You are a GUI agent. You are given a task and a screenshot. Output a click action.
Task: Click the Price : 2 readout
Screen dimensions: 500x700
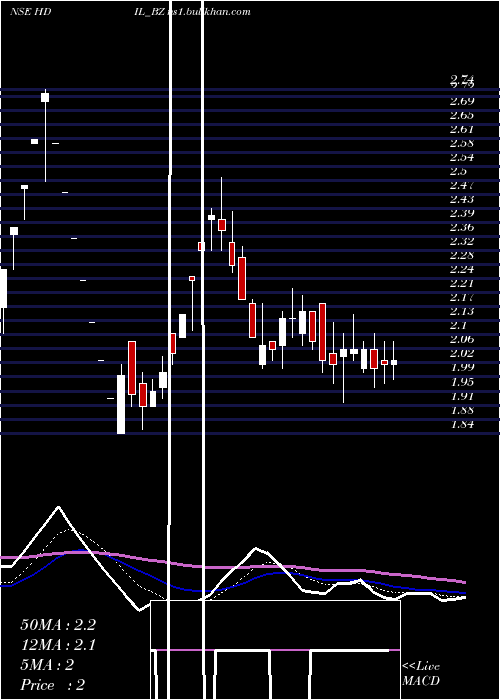pos(52,685)
